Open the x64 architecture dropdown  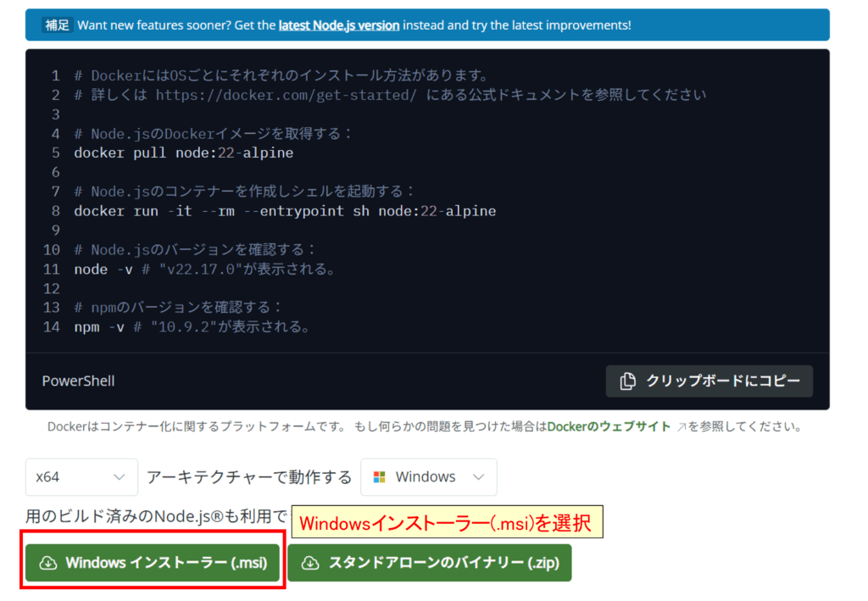click(x=81, y=477)
